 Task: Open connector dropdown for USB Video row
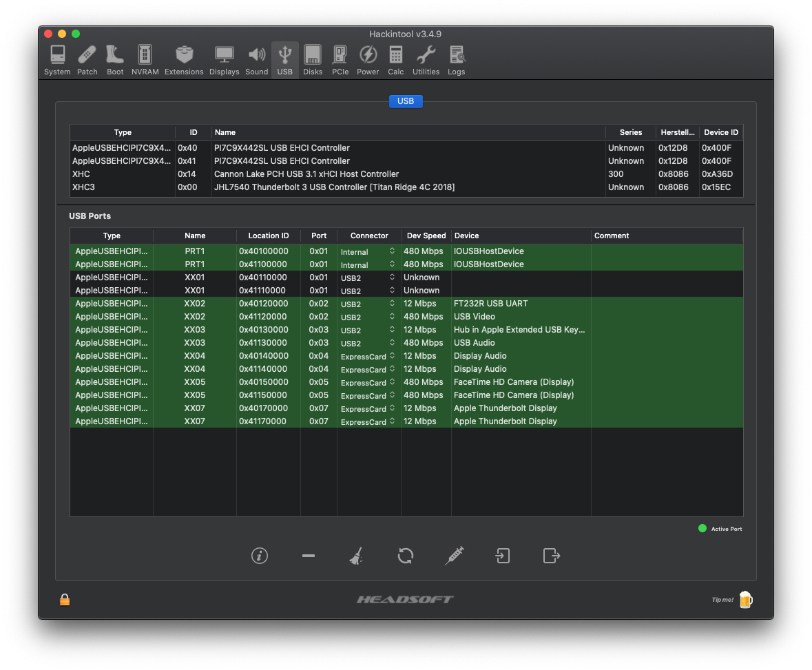click(x=368, y=317)
